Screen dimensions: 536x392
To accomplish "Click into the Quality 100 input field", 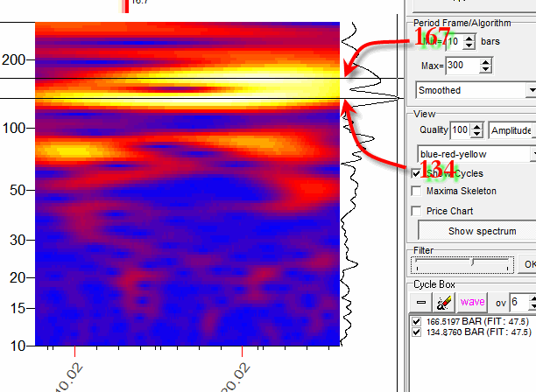I will [x=461, y=130].
